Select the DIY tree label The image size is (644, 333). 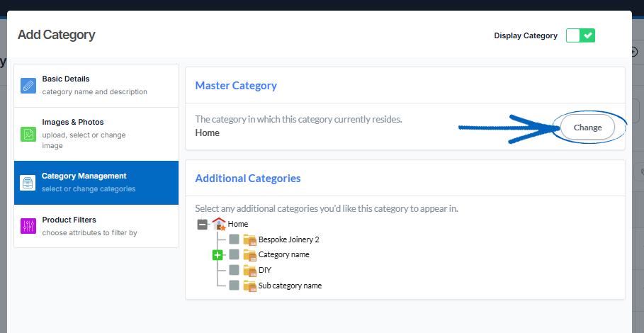[x=265, y=270]
